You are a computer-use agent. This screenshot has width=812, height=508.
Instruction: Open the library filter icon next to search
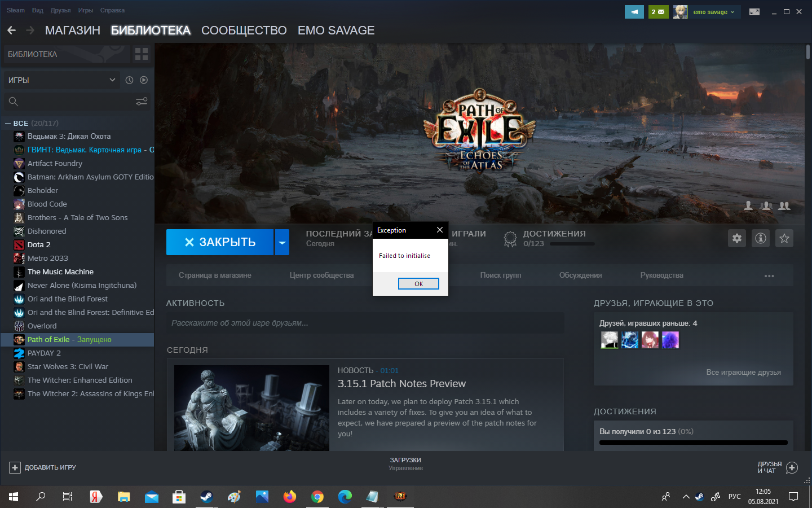[x=141, y=101]
